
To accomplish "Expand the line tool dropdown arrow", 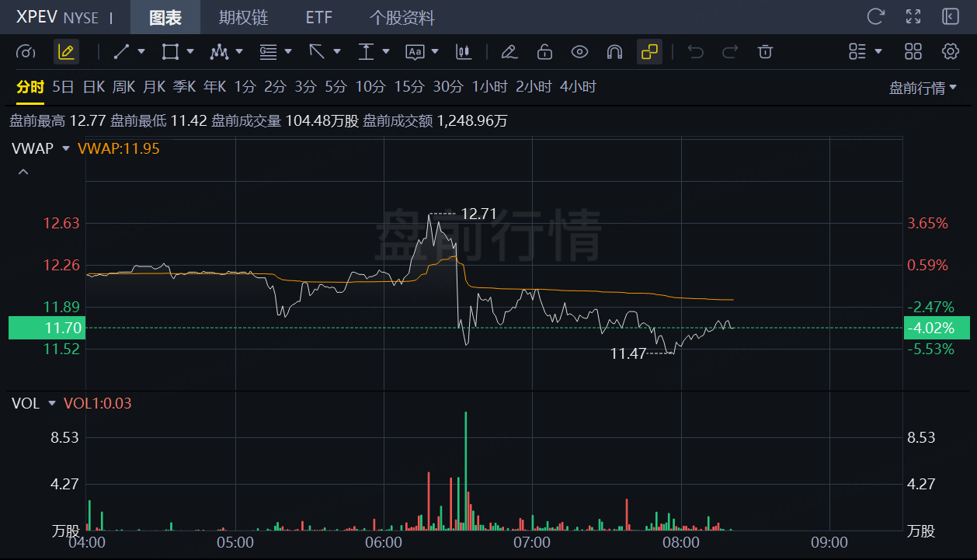I will coord(141,52).
